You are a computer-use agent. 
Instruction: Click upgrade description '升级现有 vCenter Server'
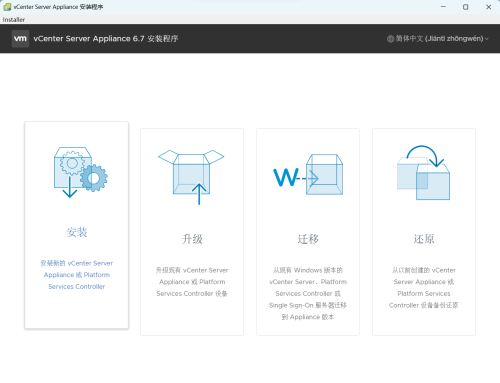192,282
